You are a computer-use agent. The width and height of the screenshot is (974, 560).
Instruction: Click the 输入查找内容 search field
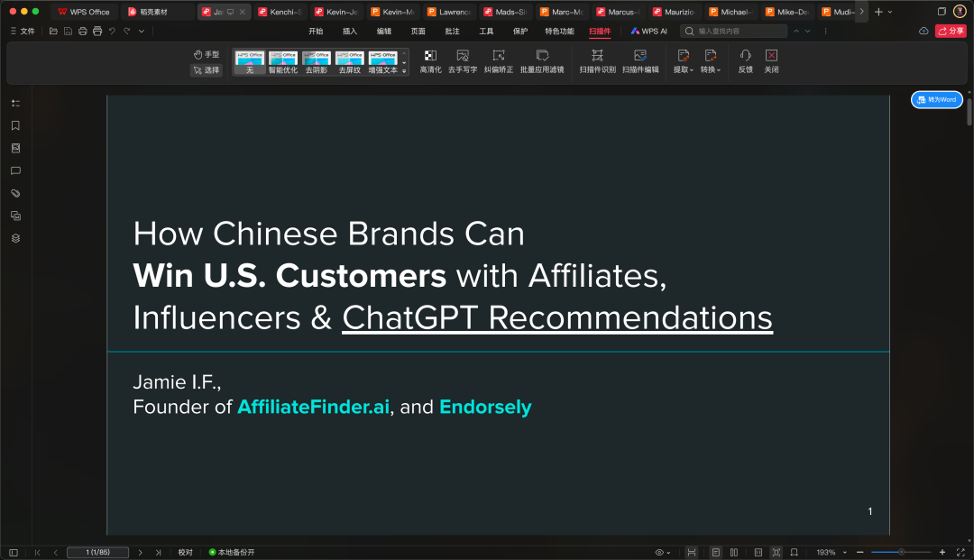coord(733,31)
